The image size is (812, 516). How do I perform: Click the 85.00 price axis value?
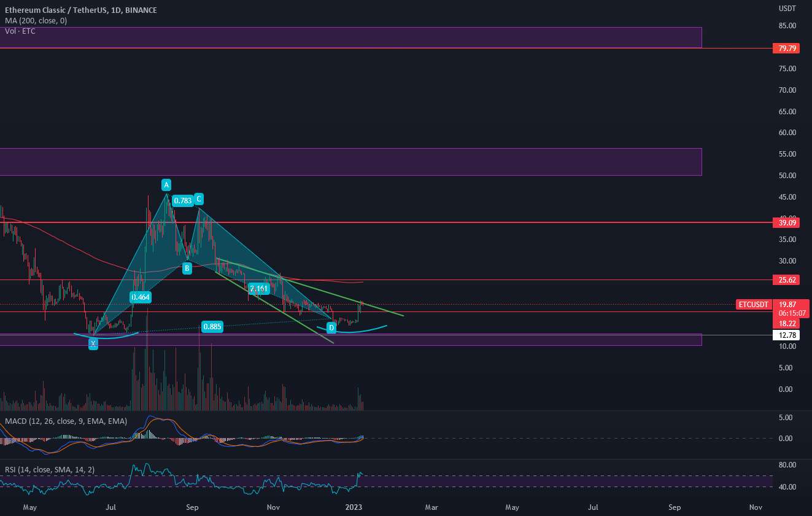[787, 26]
